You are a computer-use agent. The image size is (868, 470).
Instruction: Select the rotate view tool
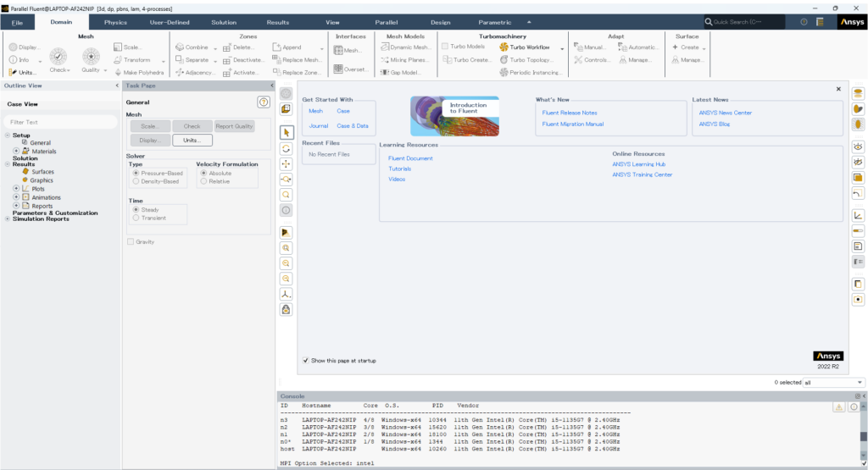287,148
